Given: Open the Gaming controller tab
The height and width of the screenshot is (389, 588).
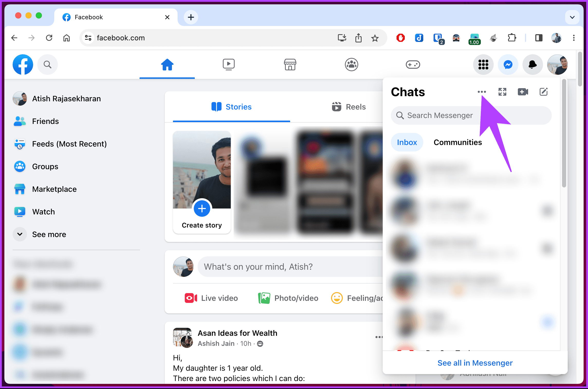Looking at the screenshot, I should coord(413,65).
